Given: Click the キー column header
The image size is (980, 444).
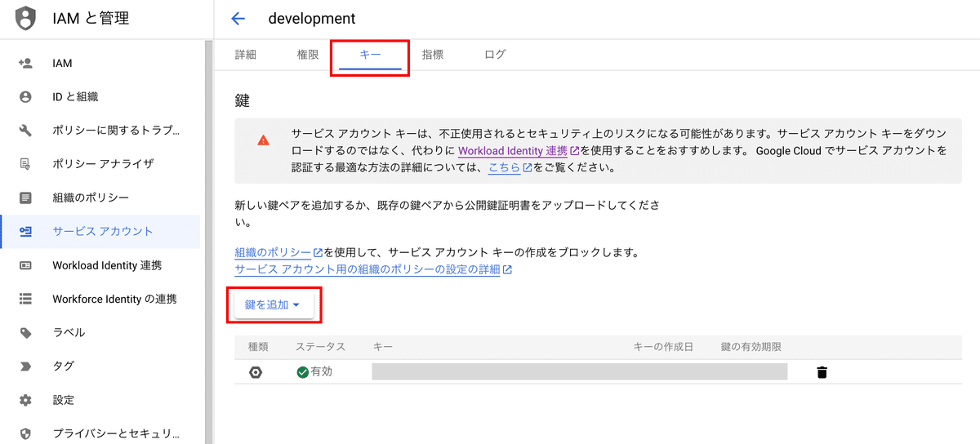Looking at the screenshot, I should 383,347.
